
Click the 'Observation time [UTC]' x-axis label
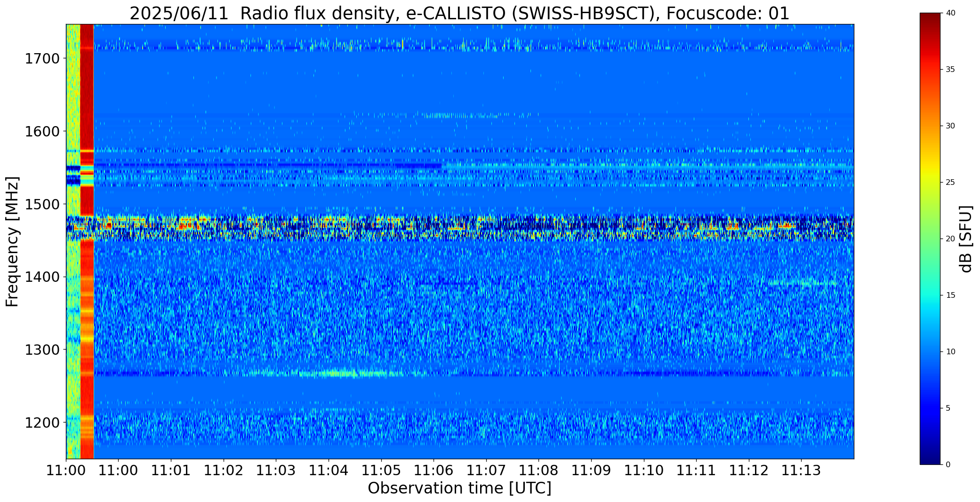459,488
